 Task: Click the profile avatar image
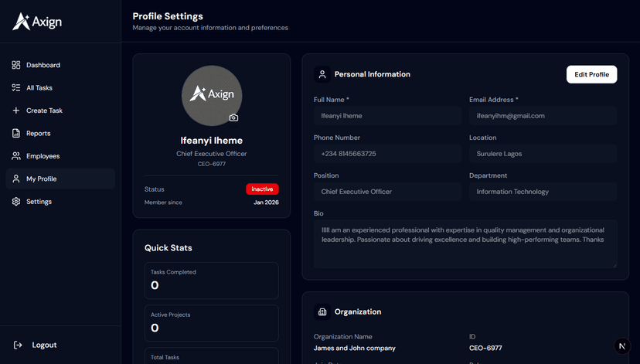tap(212, 94)
